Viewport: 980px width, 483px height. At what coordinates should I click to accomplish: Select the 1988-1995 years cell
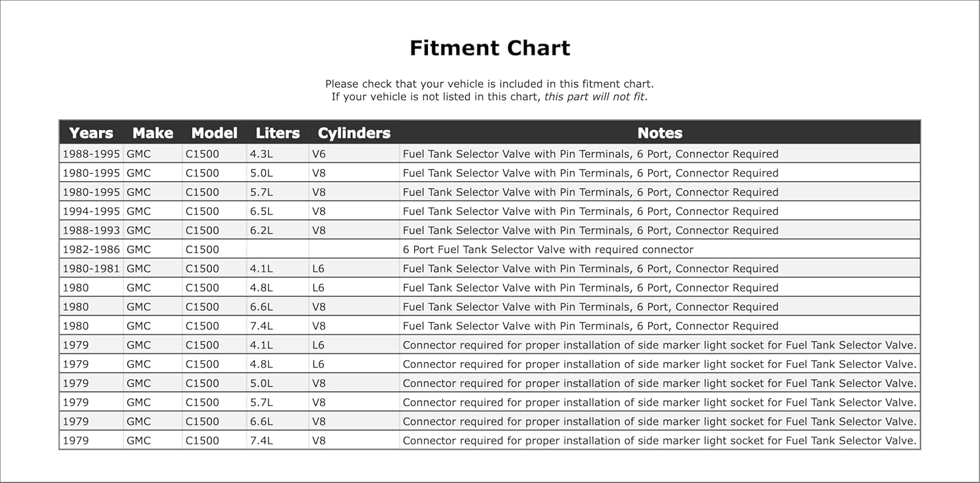tap(91, 154)
